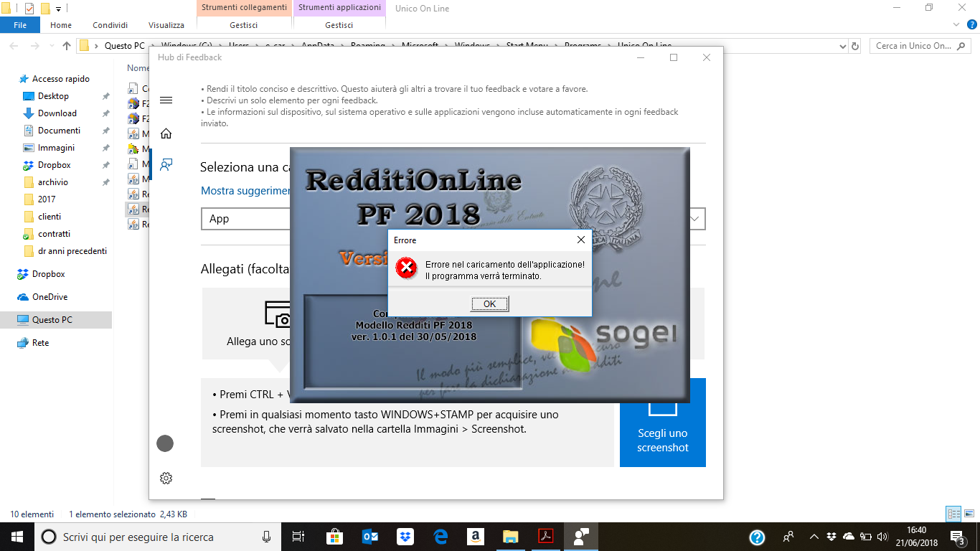Image resolution: width=980 pixels, height=551 pixels.
Task: Open the clienti folder
Action: click(50, 217)
